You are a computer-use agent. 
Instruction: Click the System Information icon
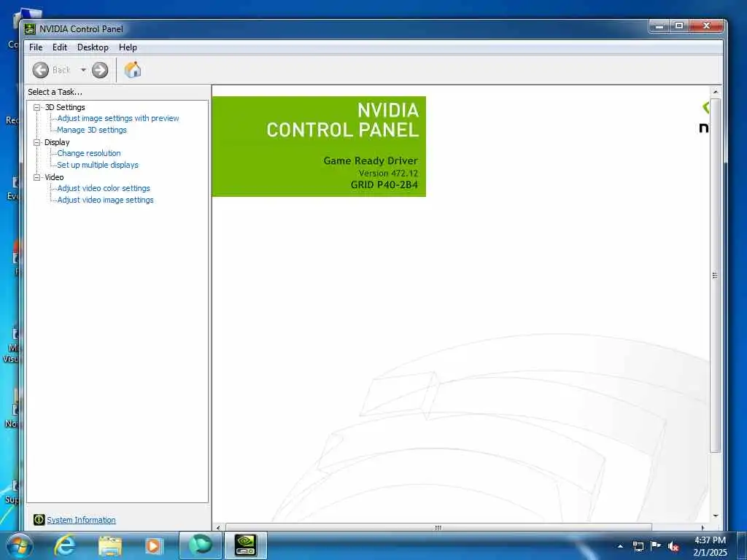[x=39, y=519]
